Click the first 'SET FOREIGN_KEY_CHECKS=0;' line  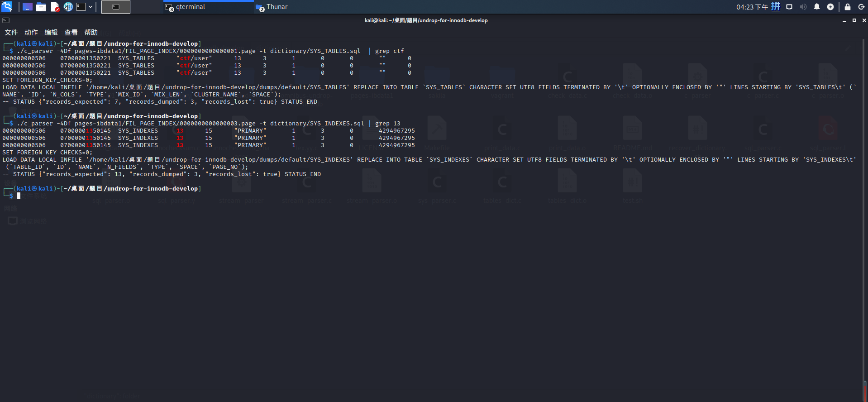pos(48,80)
